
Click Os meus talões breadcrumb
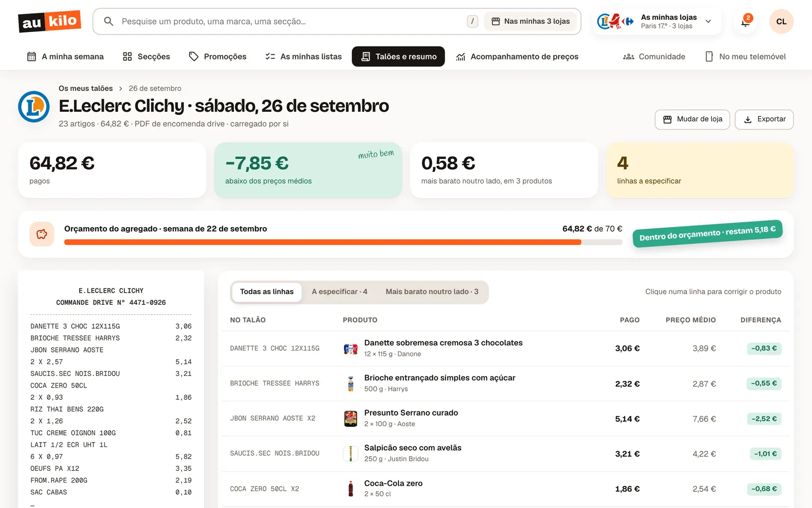point(86,88)
